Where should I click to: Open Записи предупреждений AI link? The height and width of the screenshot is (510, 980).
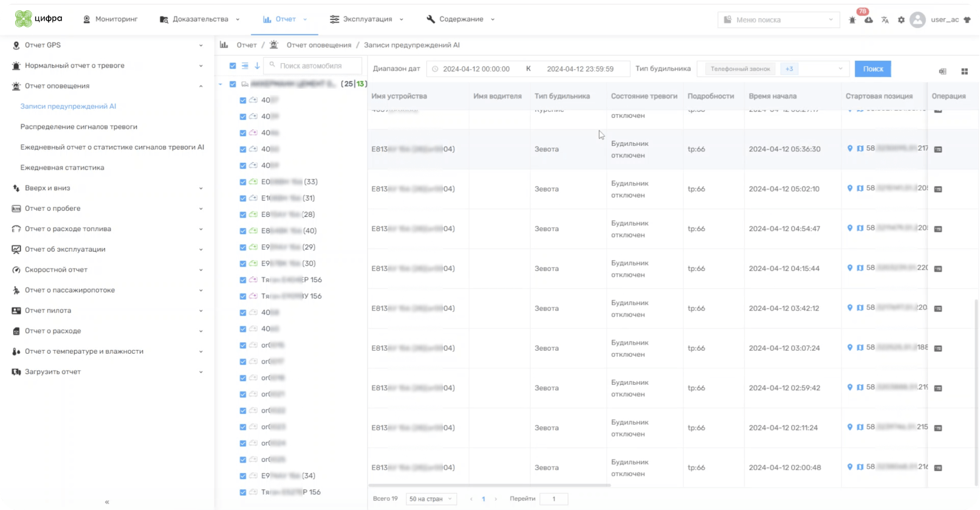click(68, 106)
